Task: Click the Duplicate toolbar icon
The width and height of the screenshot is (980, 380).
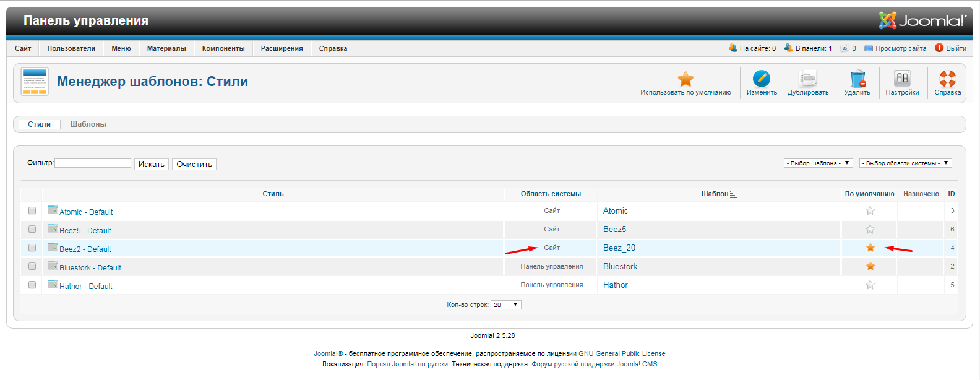Action: point(807,79)
